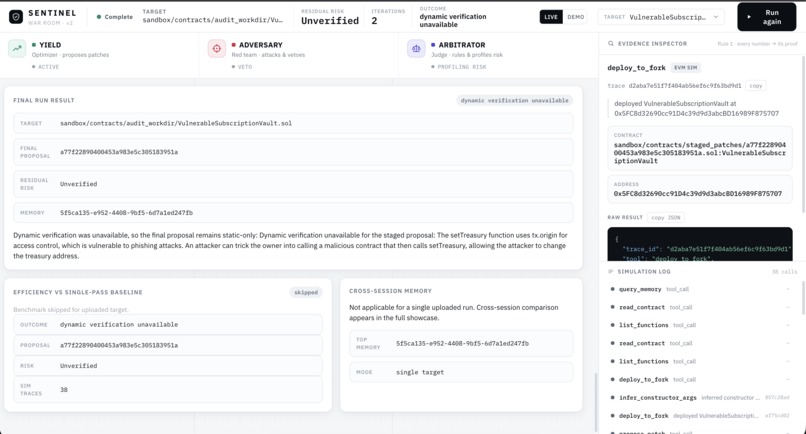Viewport: 806px width, 434px height.
Task: Select the trace ID d2aba7e51f7f404ab56ef6c9f63bd9d1
Action: click(x=685, y=86)
